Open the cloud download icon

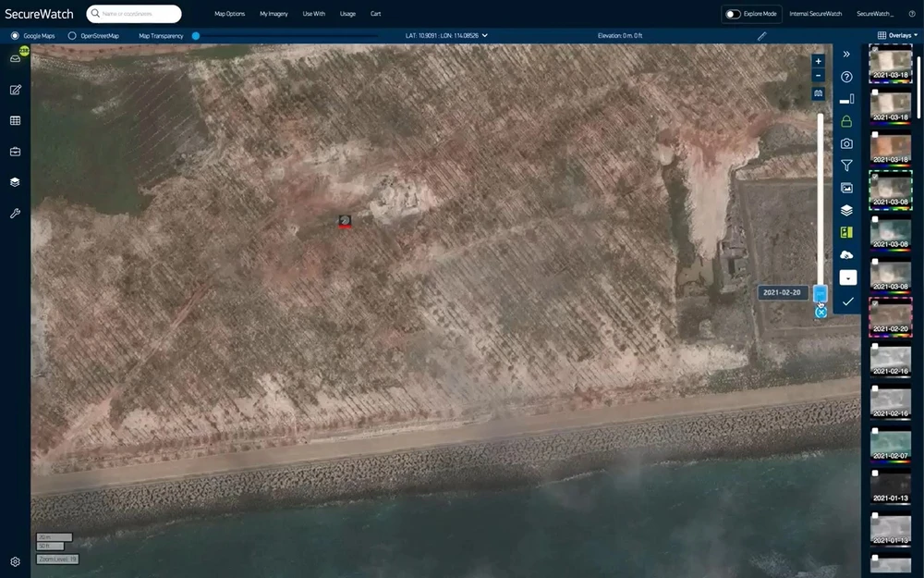[x=846, y=254]
